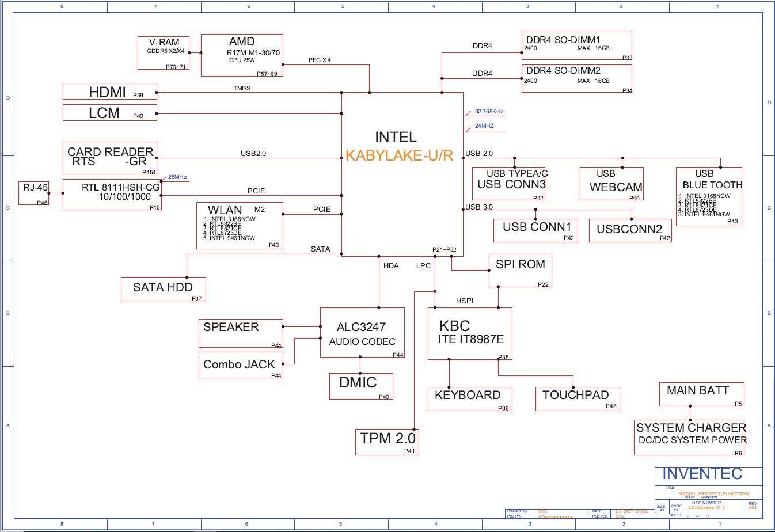Viewport: 775px width, 532px height.
Task: Click the CARD READER RTS block
Action: click(109, 158)
